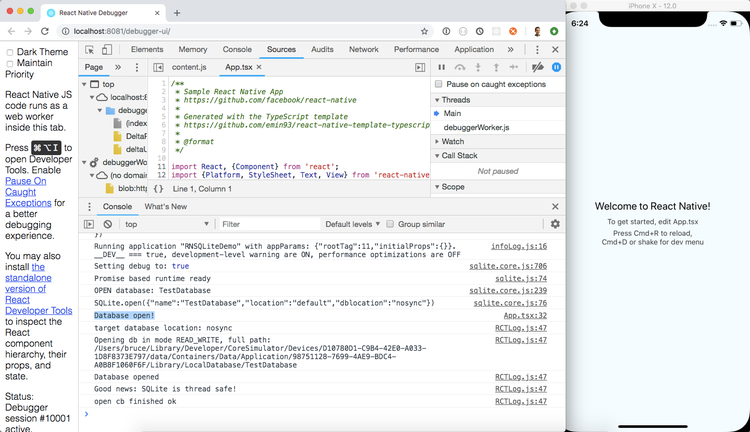750x432 pixels.
Task: Click the Step debugger icon
Action: point(514,67)
